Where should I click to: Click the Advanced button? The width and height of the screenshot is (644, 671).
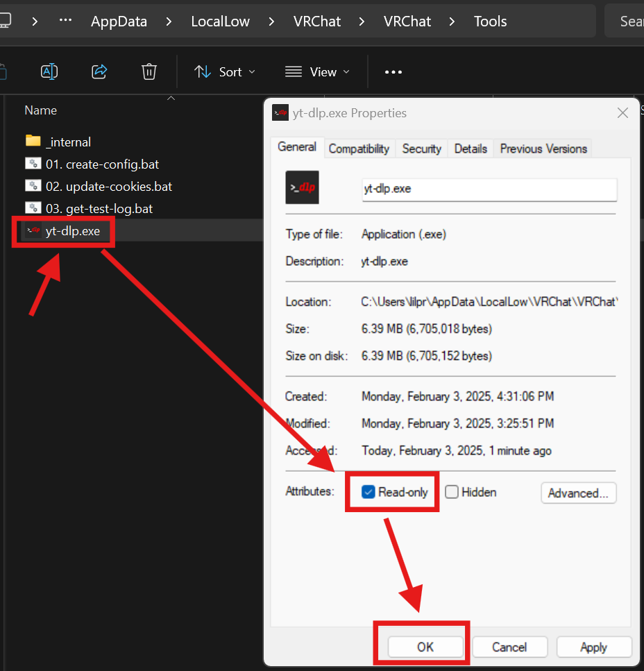coord(578,493)
